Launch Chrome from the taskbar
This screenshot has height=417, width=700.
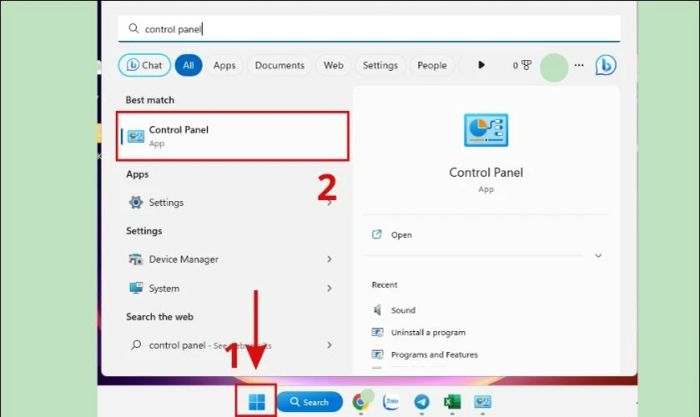pos(361,402)
